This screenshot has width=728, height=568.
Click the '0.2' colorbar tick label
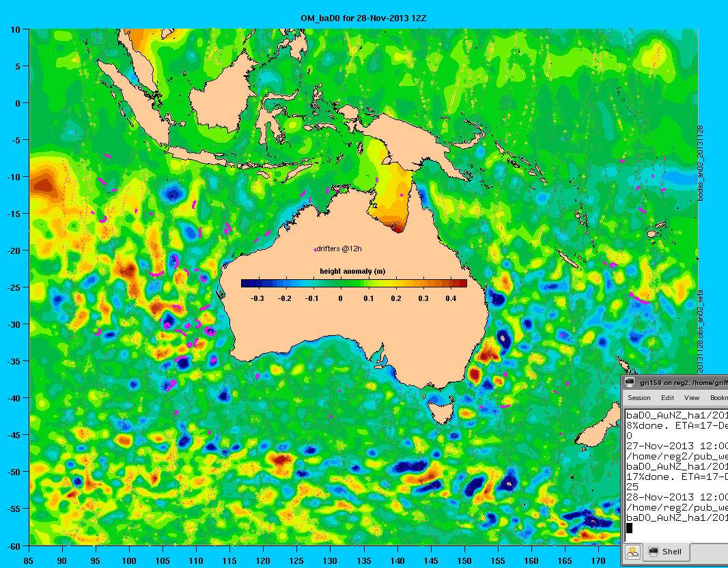coord(396,298)
